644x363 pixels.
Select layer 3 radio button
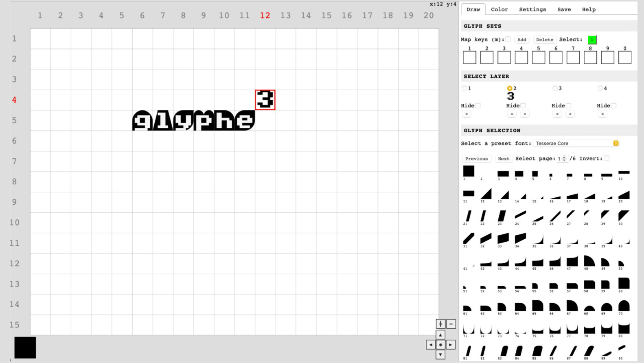coord(555,88)
